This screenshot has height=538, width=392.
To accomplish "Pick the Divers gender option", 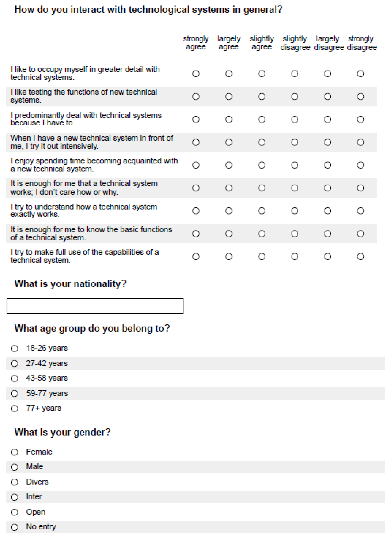I will tap(14, 482).
